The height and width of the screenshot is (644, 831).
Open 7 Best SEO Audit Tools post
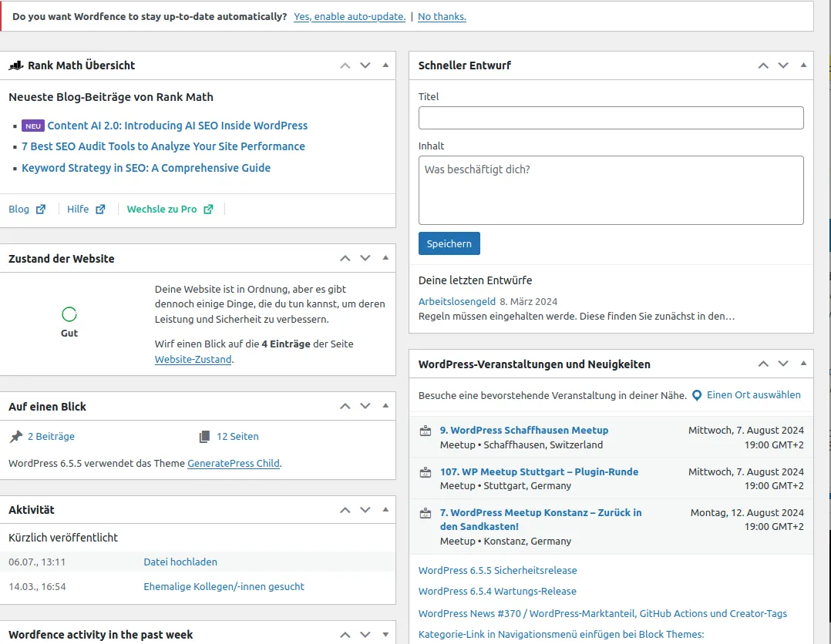point(163,146)
